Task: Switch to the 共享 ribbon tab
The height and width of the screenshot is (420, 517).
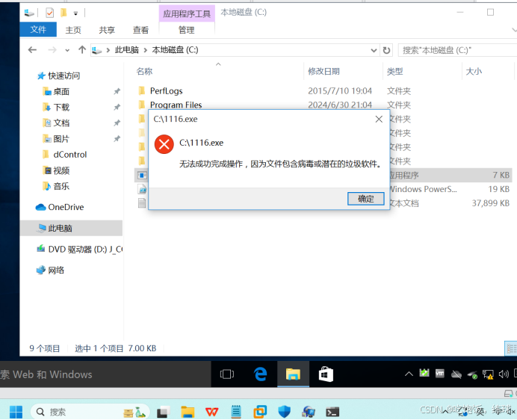Action: [107, 30]
